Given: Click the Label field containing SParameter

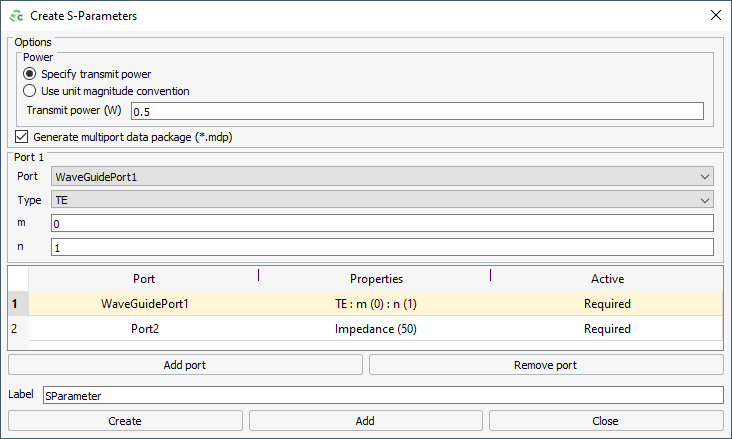Looking at the screenshot, I should tap(383, 395).
